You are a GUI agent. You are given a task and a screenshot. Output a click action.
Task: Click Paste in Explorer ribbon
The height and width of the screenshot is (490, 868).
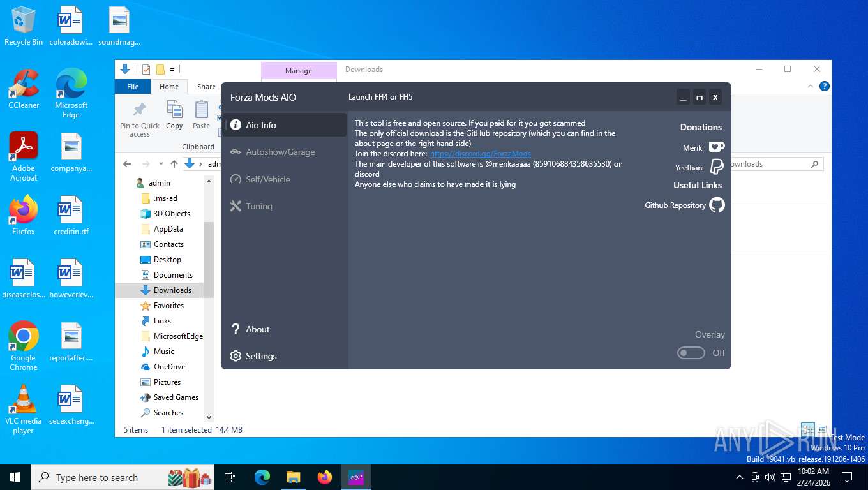click(x=201, y=115)
